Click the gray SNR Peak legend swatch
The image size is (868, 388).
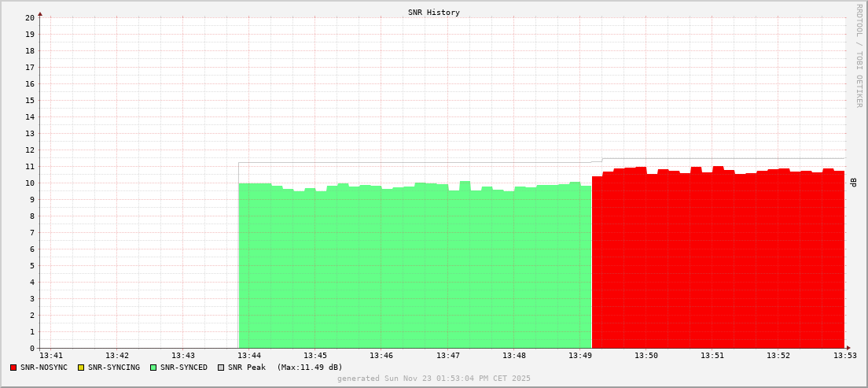click(x=221, y=368)
